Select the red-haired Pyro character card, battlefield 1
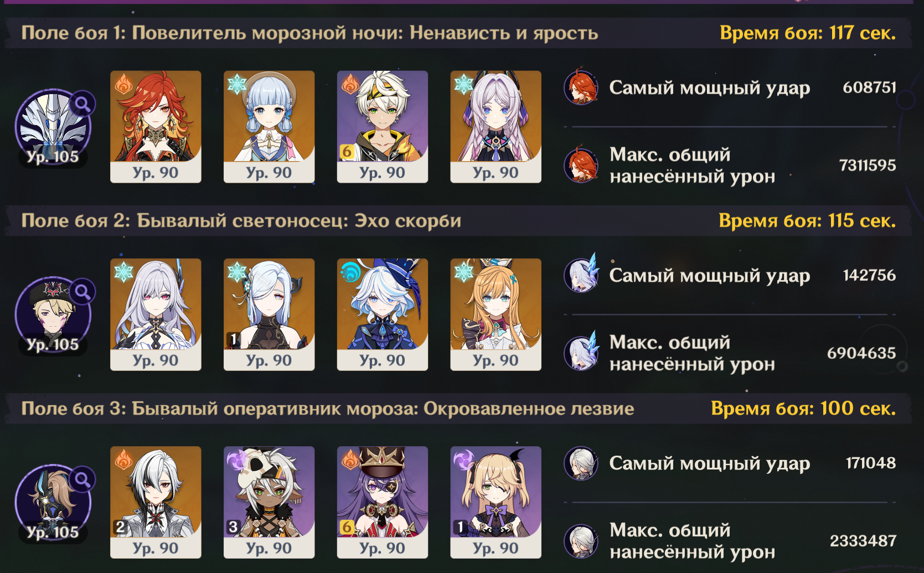 tap(156, 127)
